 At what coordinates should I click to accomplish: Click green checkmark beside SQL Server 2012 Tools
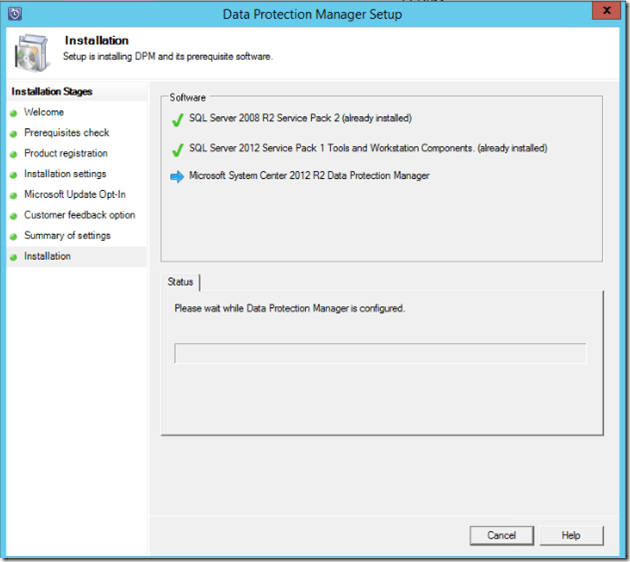coord(177,149)
